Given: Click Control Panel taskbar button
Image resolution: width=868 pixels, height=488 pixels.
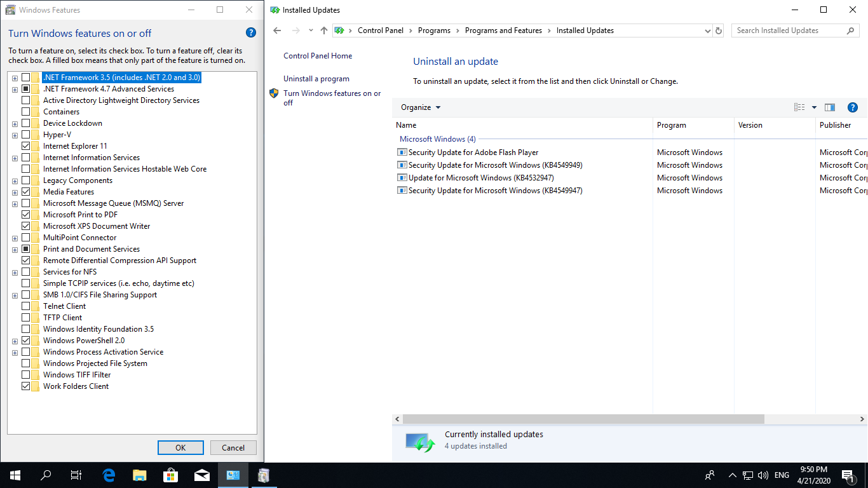Looking at the screenshot, I should pyautogui.click(x=233, y=475).
